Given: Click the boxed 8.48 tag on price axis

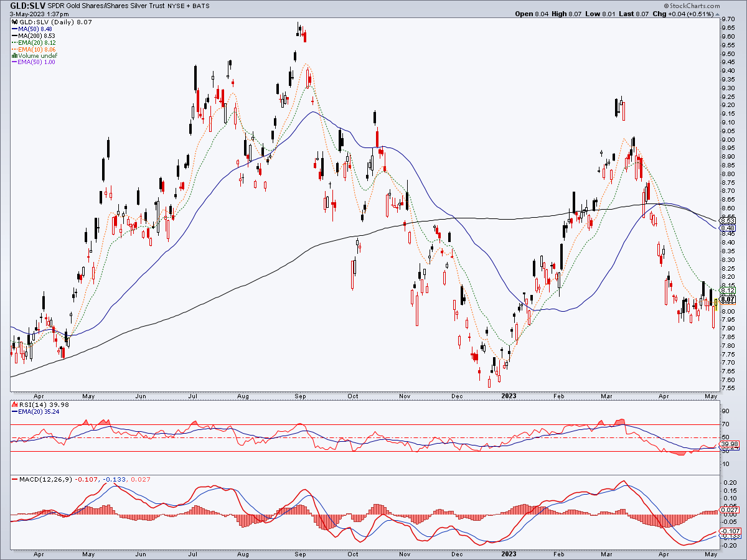Looking at the screenshot, I should coord(728,228).
